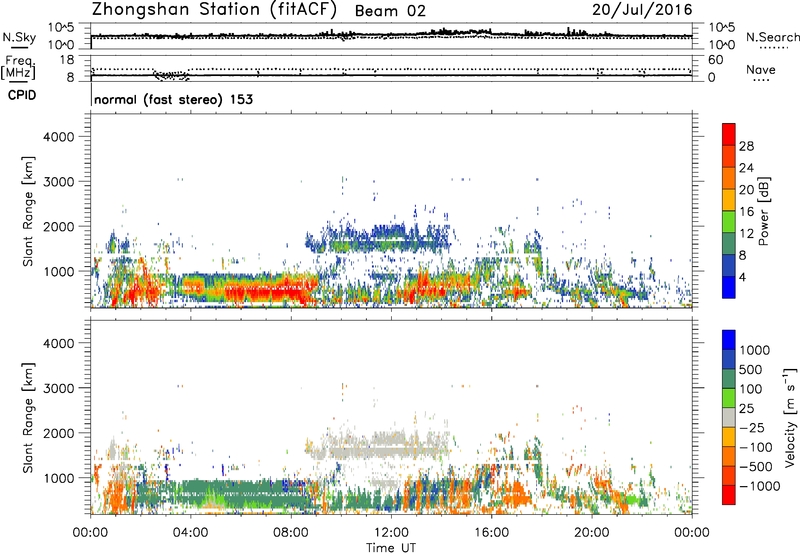The width and height of the screenshot is (800, 554).
Task: Pick the red top segment of power colorbar
Action: click(729, 135)
